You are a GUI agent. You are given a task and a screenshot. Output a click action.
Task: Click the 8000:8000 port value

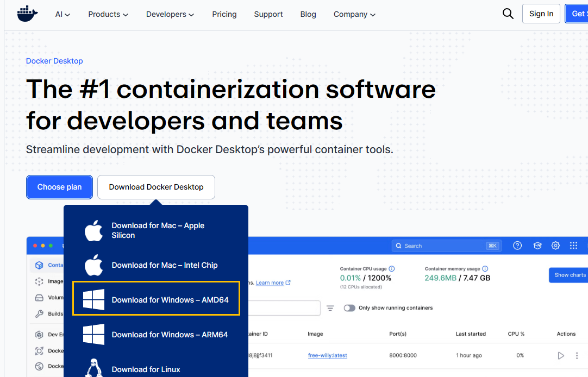pos(403,355)
